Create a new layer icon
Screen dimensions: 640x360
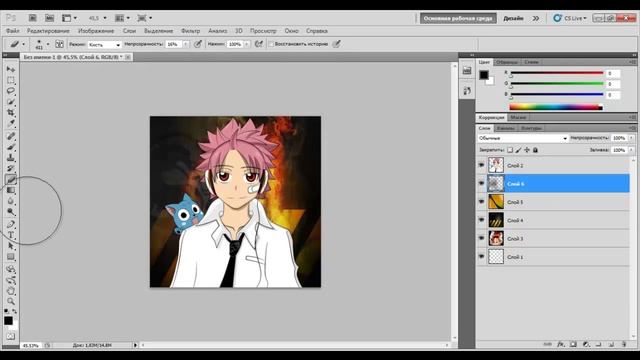[611, 344]
